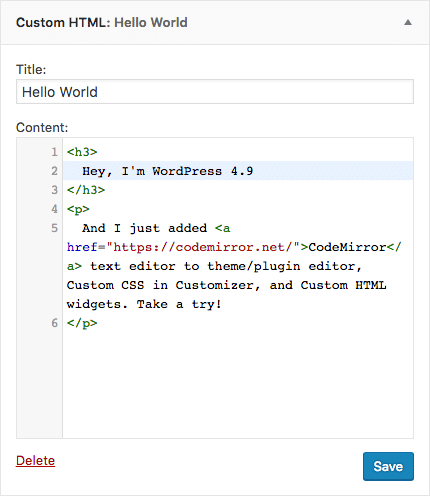The image size is (430, 496).
Task: Click "widgets. Take a try!" text
Action: 144,304
